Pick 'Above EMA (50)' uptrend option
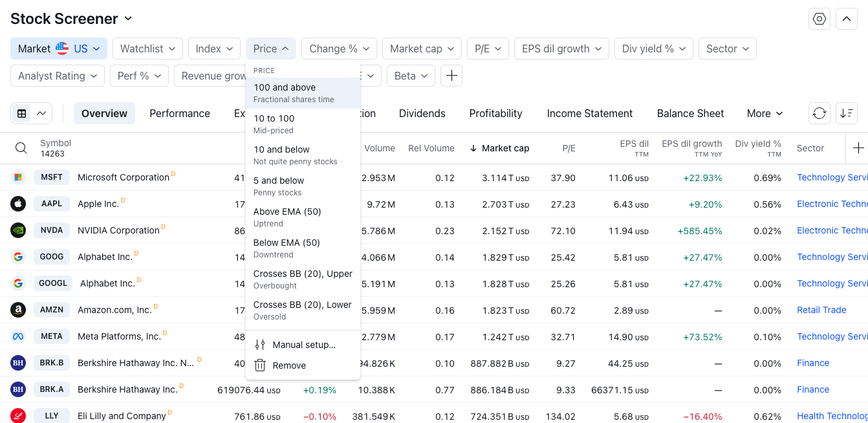 point(303,217)
